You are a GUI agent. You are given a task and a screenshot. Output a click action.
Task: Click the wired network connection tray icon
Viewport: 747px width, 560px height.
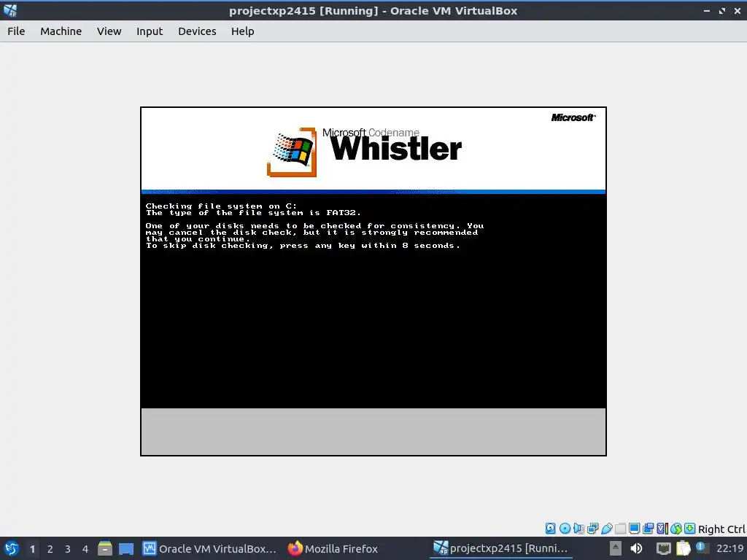coord(663,548)
